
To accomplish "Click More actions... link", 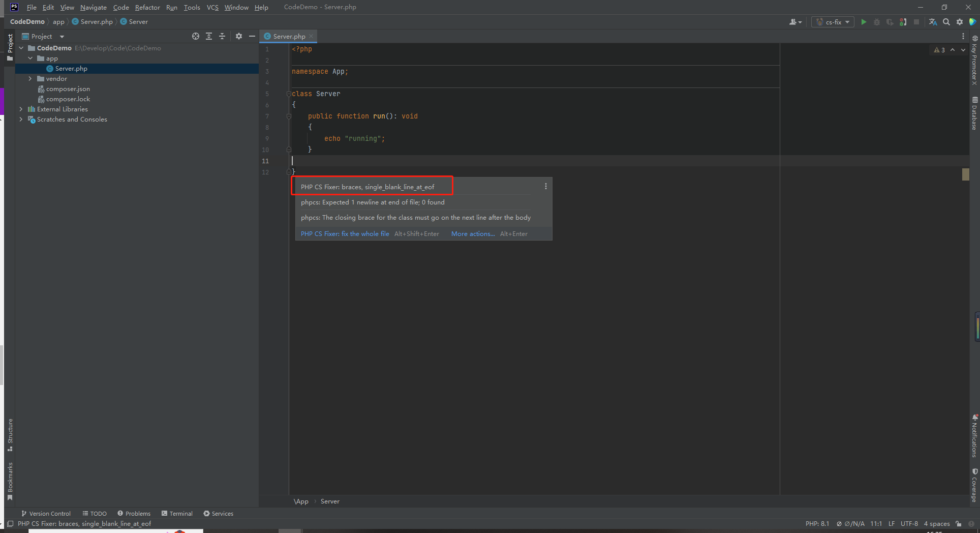I will [x=473, y=234].
